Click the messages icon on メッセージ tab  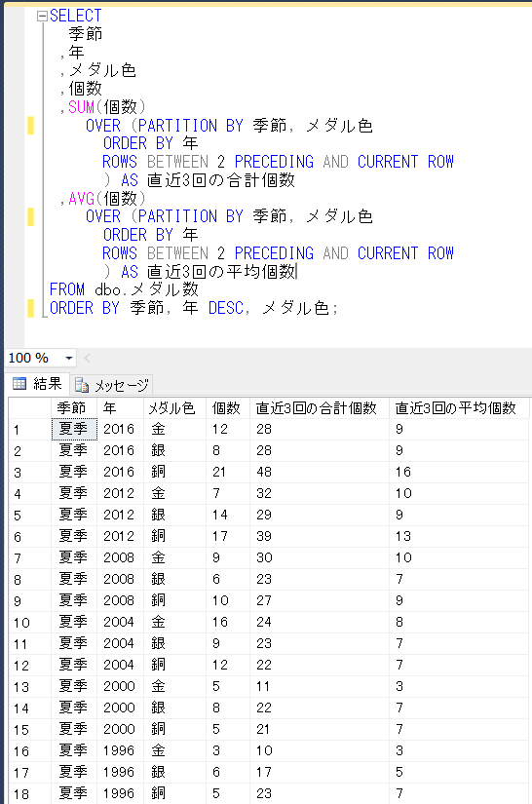82,385
